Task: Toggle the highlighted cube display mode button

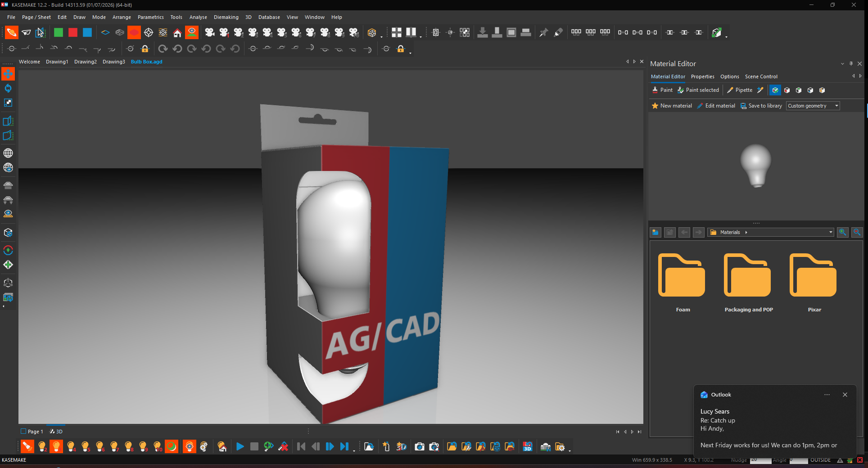Action: 775,90
